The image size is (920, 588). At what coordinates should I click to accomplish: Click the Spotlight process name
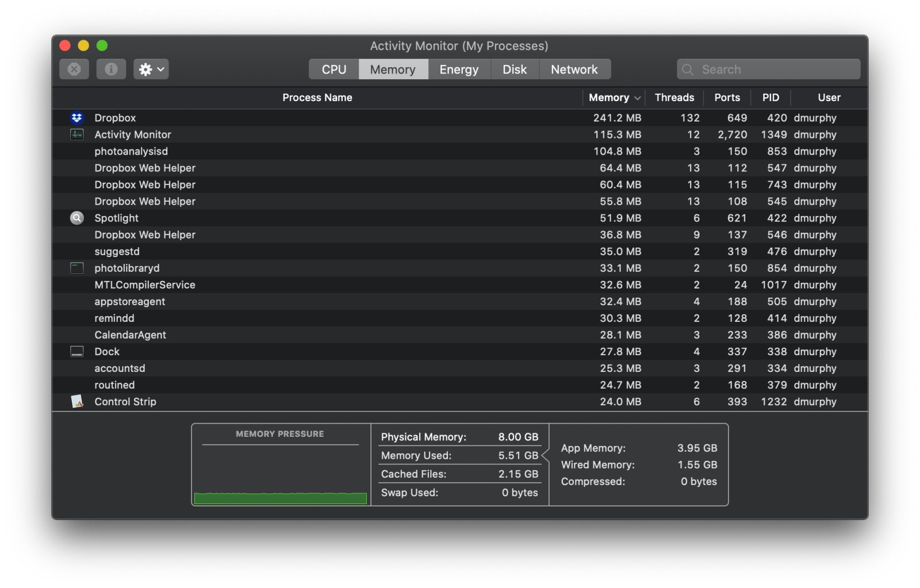pyautogui.click(x=117, y=218)
